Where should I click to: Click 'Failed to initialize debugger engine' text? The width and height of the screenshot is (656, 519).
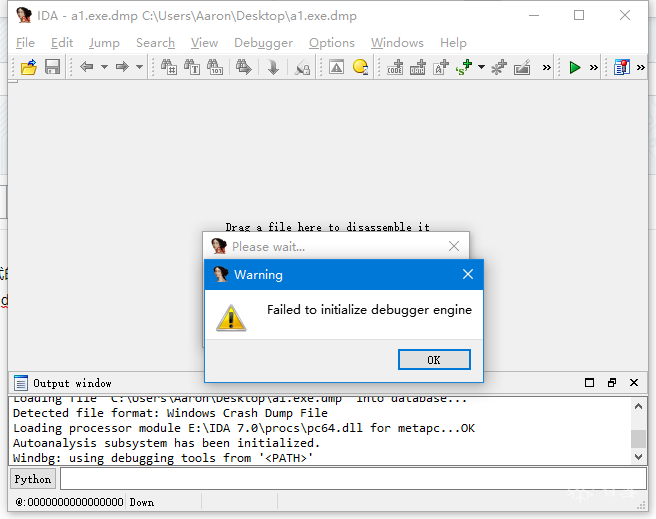pyautogui.click(x=369, y=310)
